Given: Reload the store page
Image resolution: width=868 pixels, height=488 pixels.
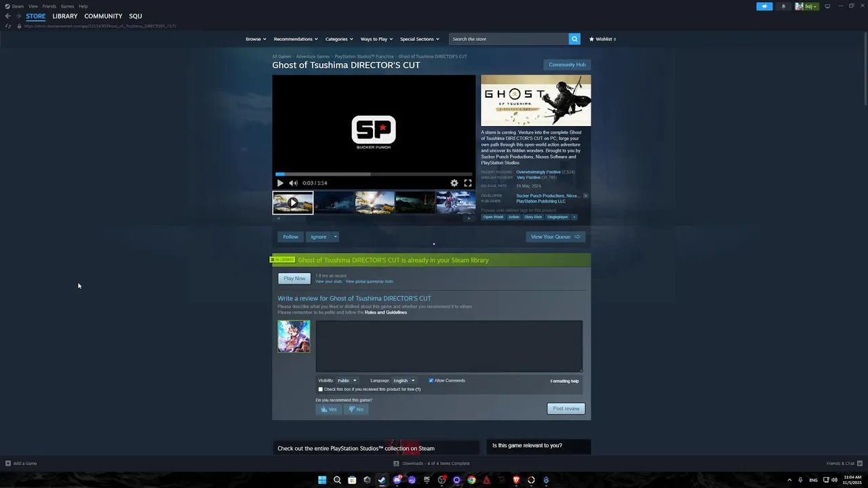Looking at the screenshot, I should [8, 26].
